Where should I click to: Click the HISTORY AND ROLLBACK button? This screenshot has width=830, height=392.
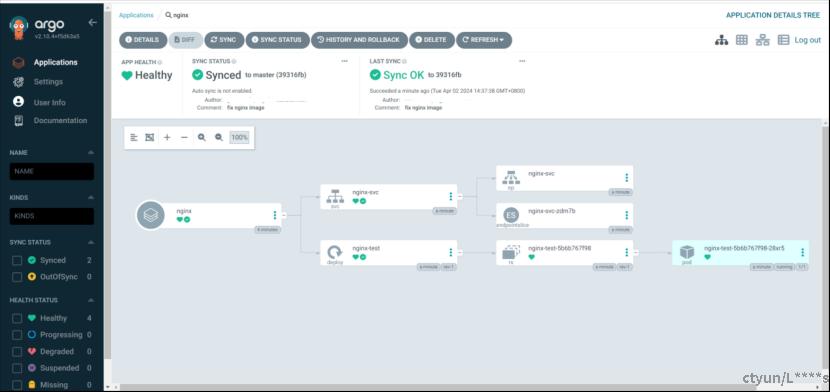[359, 40]
